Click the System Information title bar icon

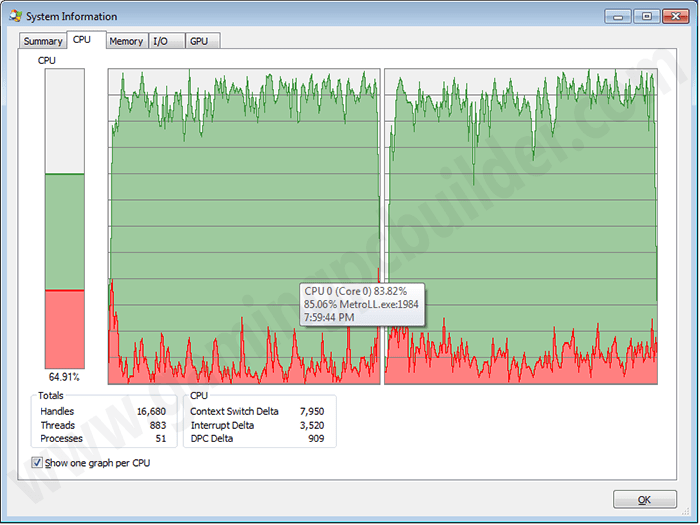tap(15, 17)
